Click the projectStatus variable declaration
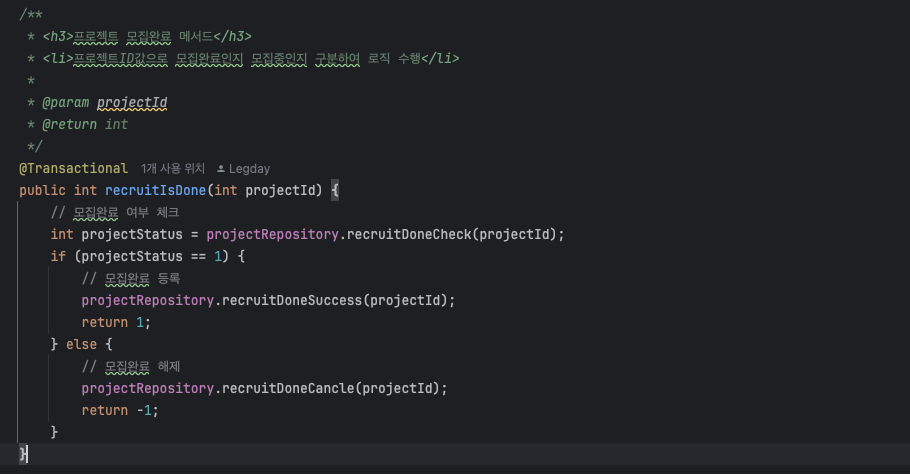Screen dimensions: 910x474 pyautogui.click(x=132, y=234)
